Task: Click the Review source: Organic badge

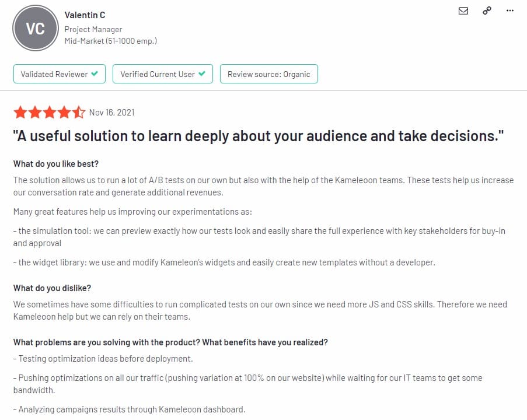Action: click(269, 74)
